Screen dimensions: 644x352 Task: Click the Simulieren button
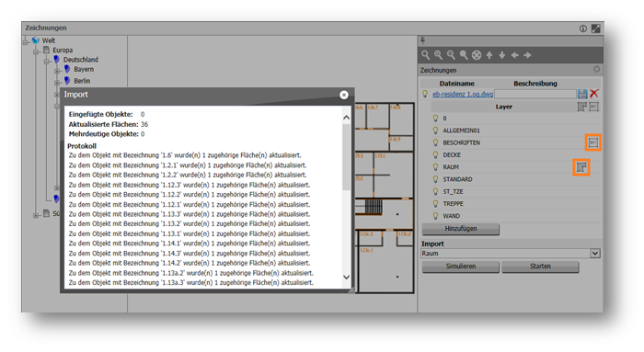(x=461, y=267)
